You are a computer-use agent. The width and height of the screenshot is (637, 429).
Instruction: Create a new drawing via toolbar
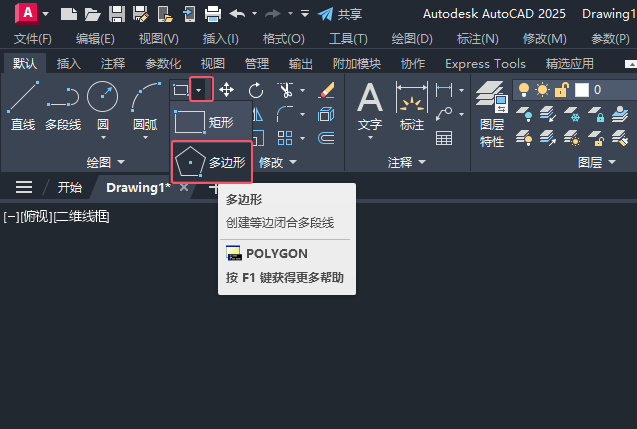(x=69, y=14)
